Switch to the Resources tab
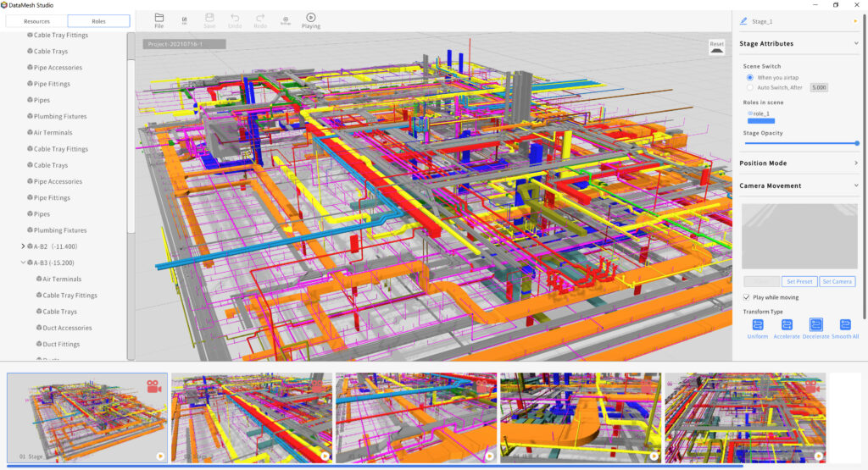This screenshot has height=470, width=868. pyautogui.click(x=36, y=21)
